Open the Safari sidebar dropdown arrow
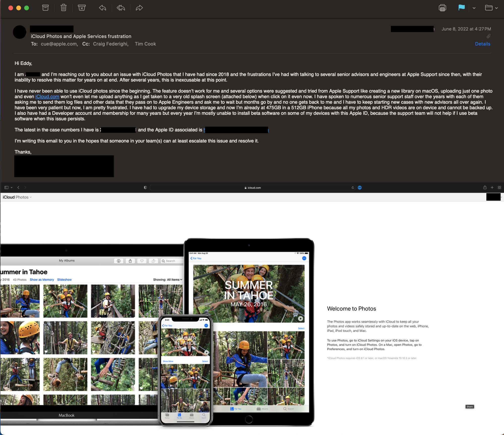Screen dimensions: 504x435 tap(12, 188)
